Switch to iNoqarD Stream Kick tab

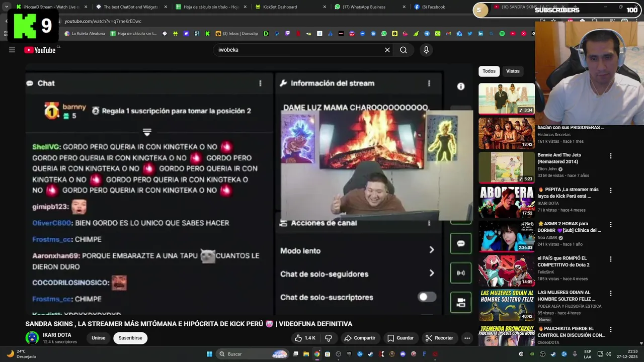[x=51, y=7]
